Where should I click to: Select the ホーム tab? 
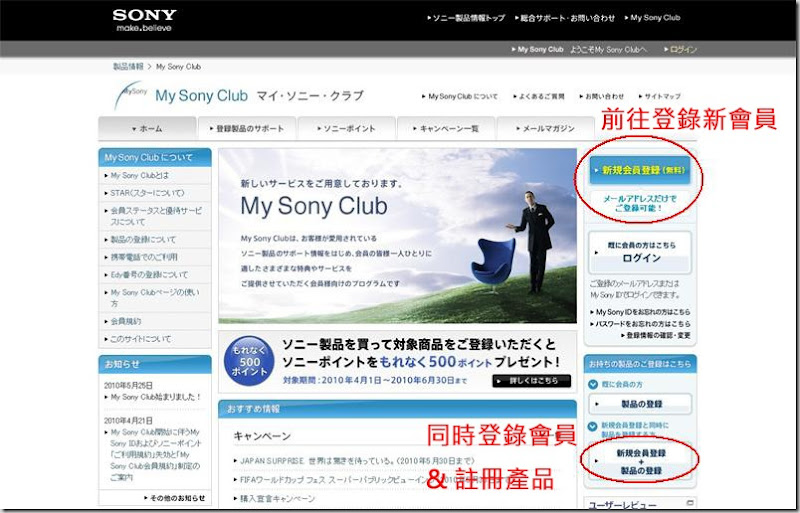147,129
